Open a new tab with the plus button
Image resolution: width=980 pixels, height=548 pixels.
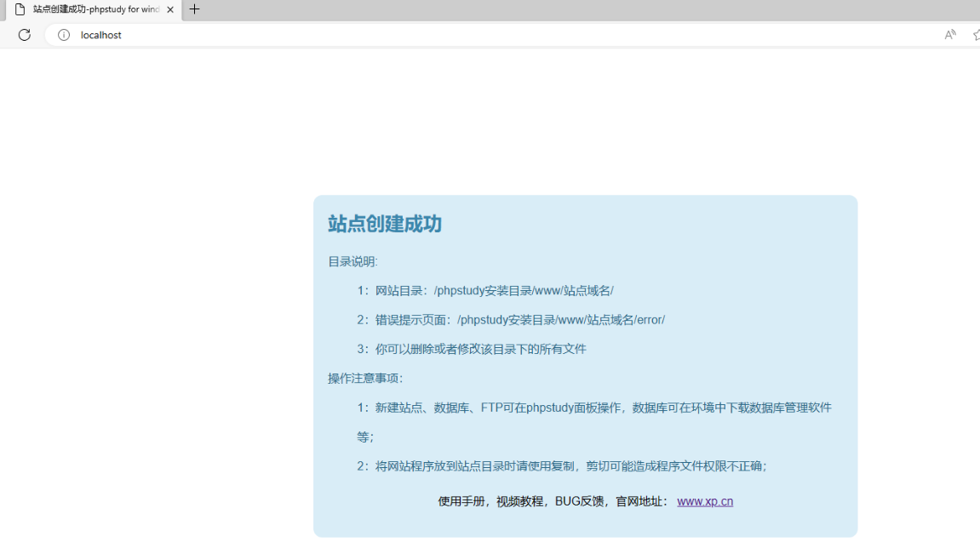pyautogui.click(x=195, y=9)
